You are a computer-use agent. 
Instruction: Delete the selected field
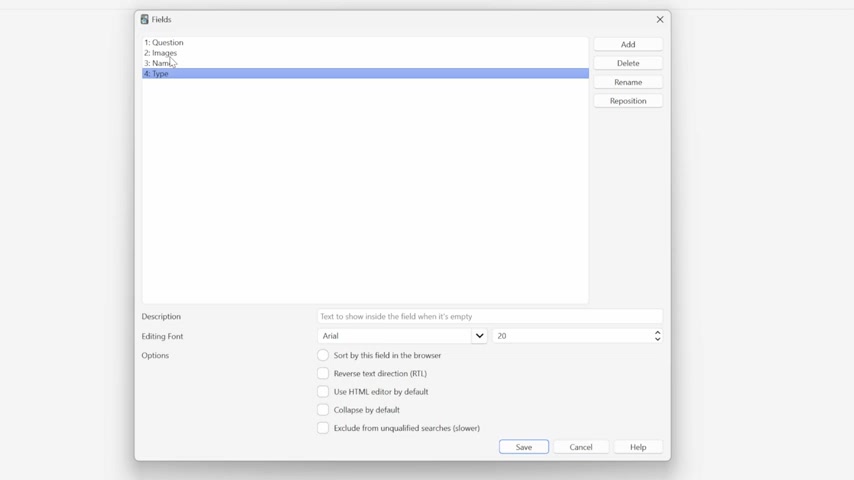(x=627, y=63)
